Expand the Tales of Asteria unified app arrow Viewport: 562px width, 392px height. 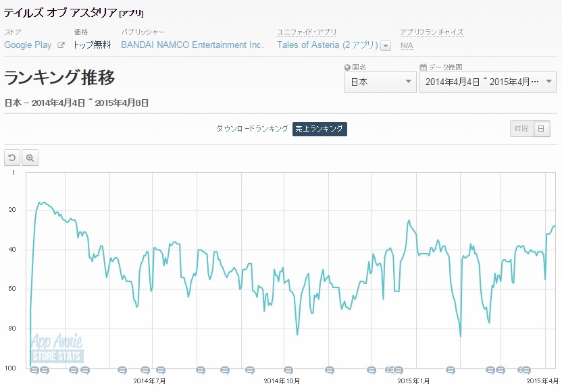[x=386, y=46]
